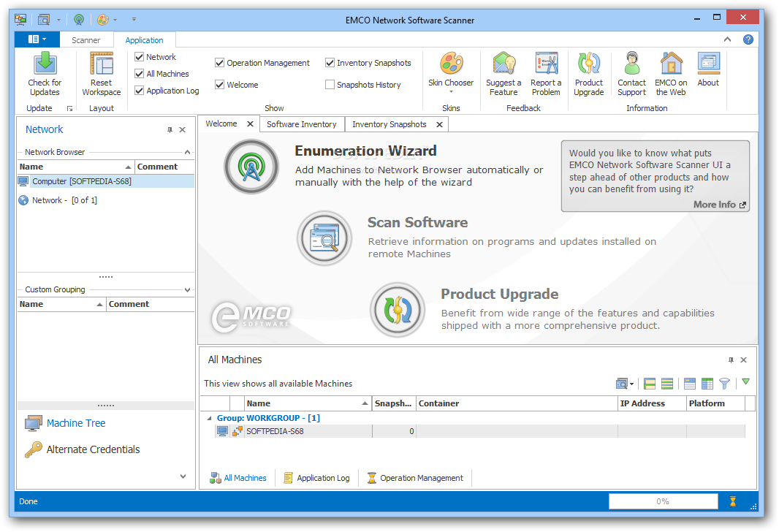779x532 pixels.
Task: Click the Check for Updates icon
Action: pyautogui.click(x=45, y=64)
